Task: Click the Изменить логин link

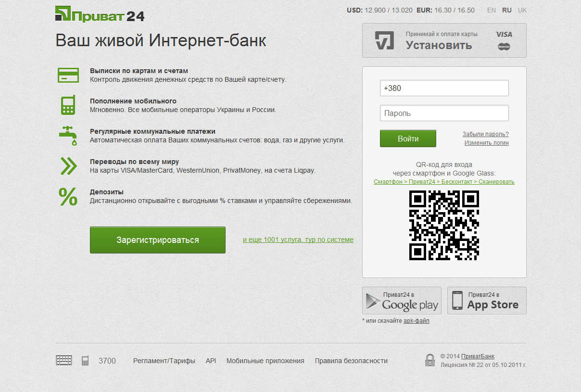Action: (487, 143)
